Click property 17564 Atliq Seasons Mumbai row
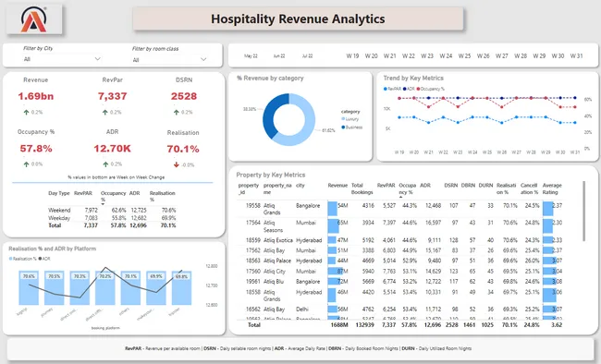This screenshot has height=364, width=601. coord(399,226)
